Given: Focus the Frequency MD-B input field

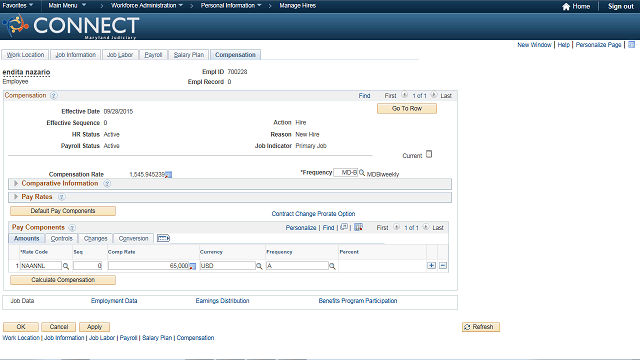Looking at the screenshot, I should pos(346,173).
